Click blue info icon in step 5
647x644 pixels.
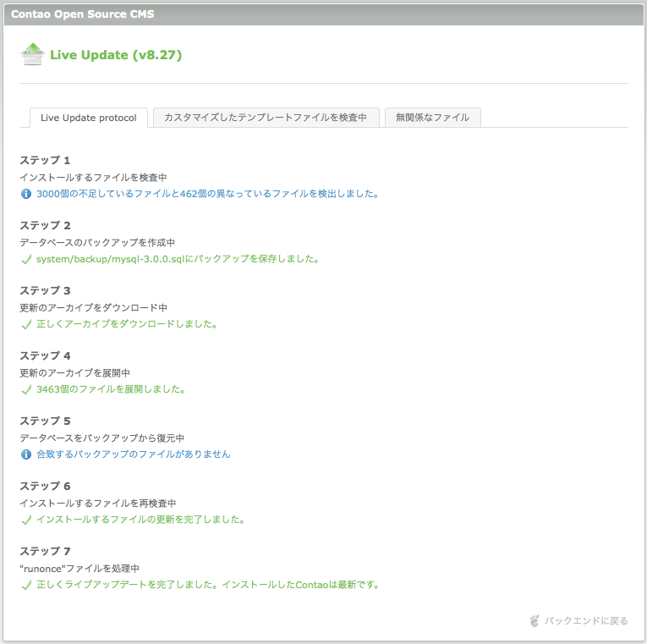click(x=26, y=454)
